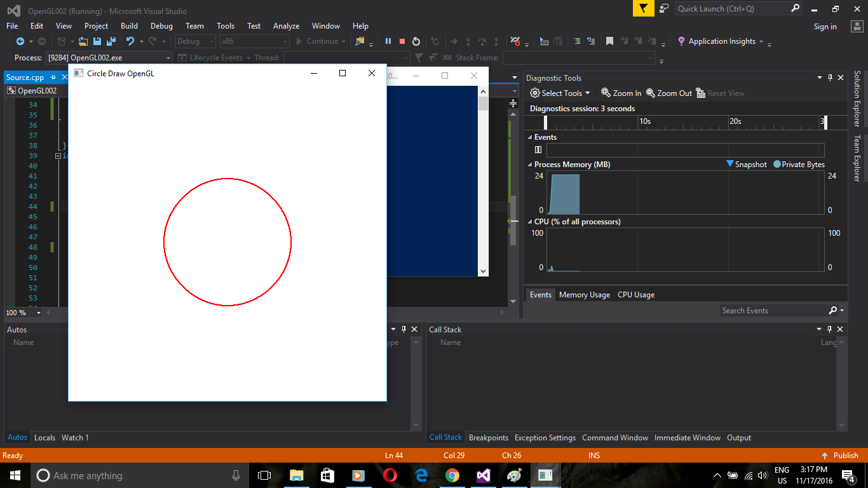The width and height of the screenshot is (868, 488).
Task: Select the Source.cpp editor tab
Action: point(25,78)
